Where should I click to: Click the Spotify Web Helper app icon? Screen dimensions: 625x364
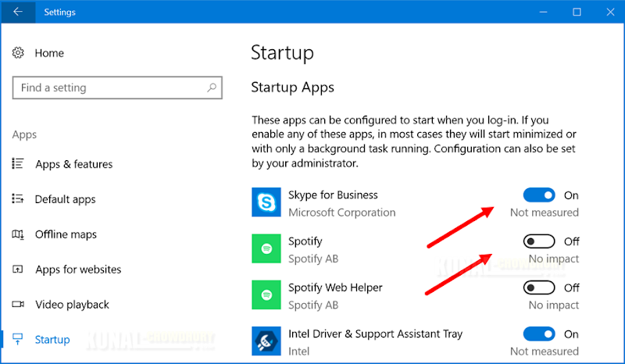pyautogui.click(x=266, y=295)
